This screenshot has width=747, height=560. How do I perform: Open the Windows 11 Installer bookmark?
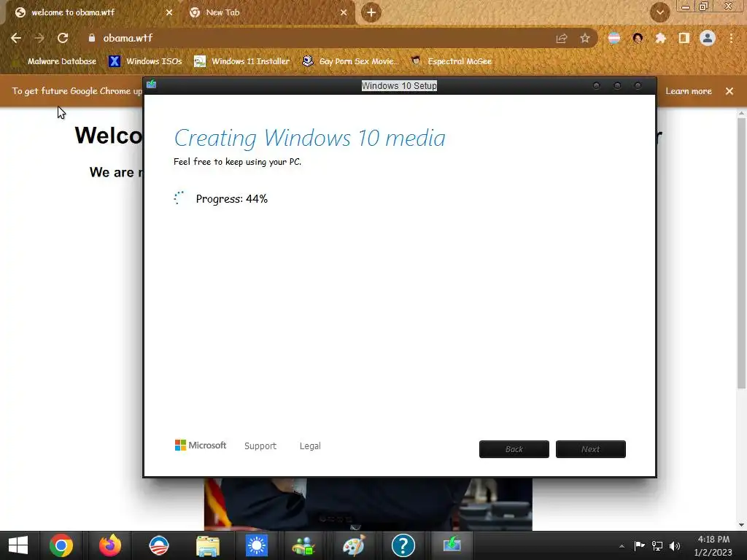(242, 61)
